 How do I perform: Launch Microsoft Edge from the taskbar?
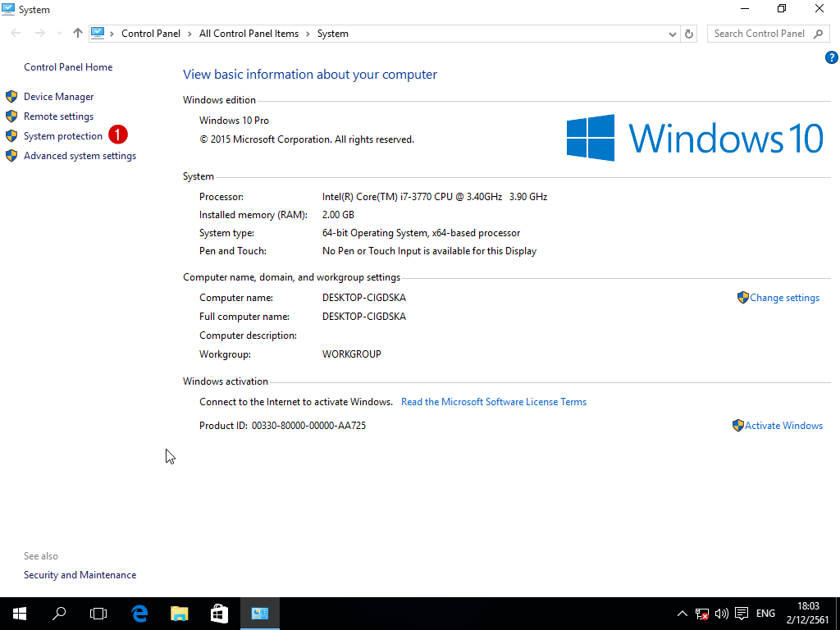click(x=139, y=614)
